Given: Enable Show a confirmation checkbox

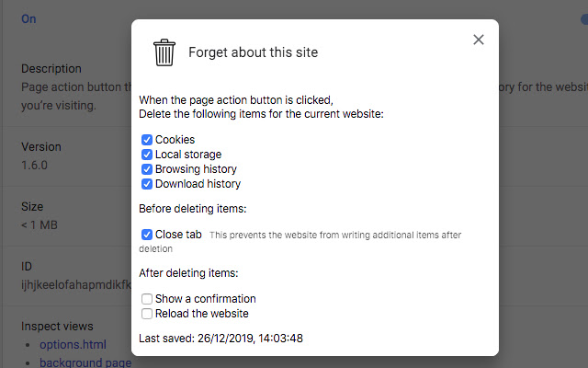Looking at the screenshot, I should click(x=147, y=299).
